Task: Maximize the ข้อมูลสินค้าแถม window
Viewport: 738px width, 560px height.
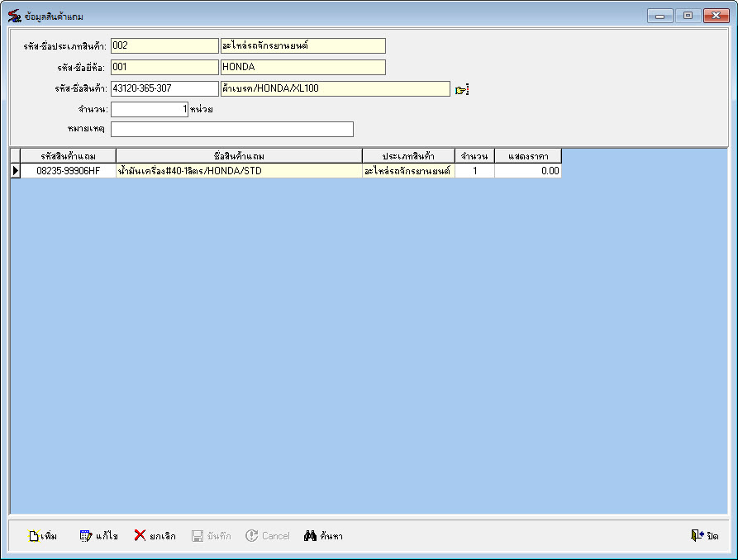Action: (x=688, y=16)
